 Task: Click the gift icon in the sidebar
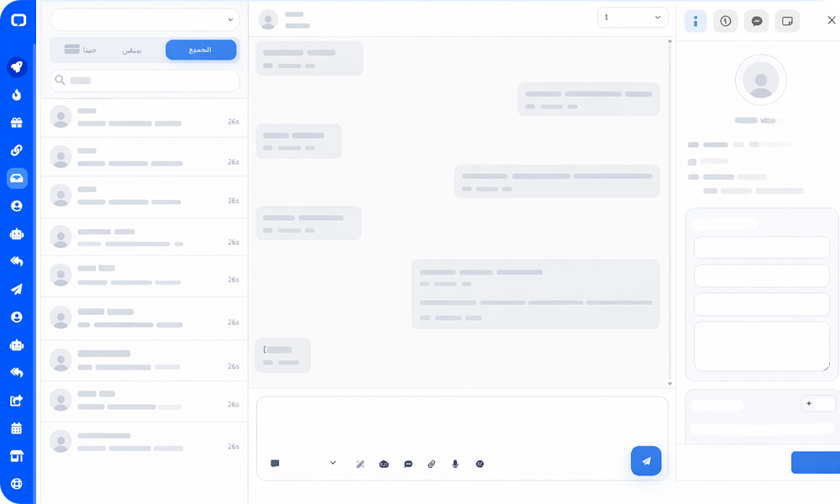[17, 123]
